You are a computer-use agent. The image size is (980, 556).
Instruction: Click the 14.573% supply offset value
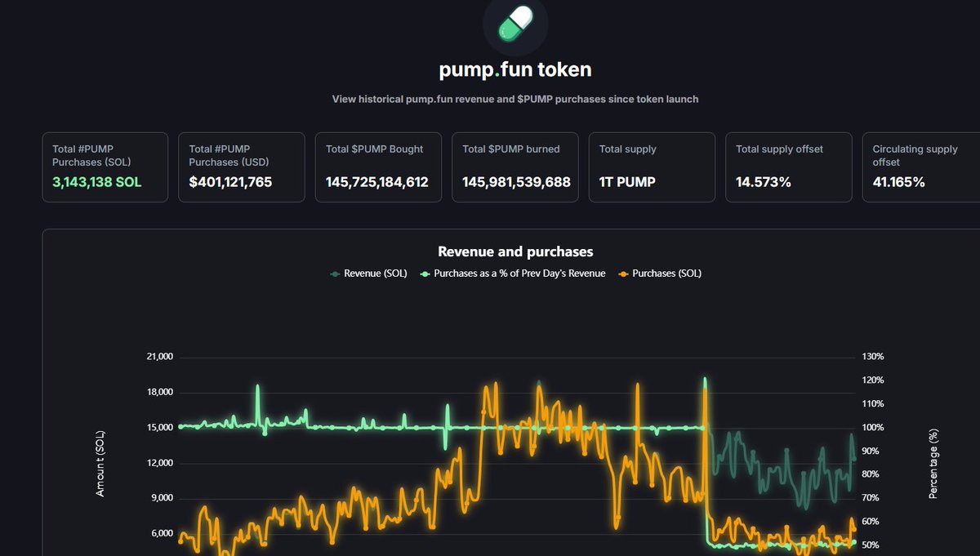pyautogui.click(x=764, y=182)
